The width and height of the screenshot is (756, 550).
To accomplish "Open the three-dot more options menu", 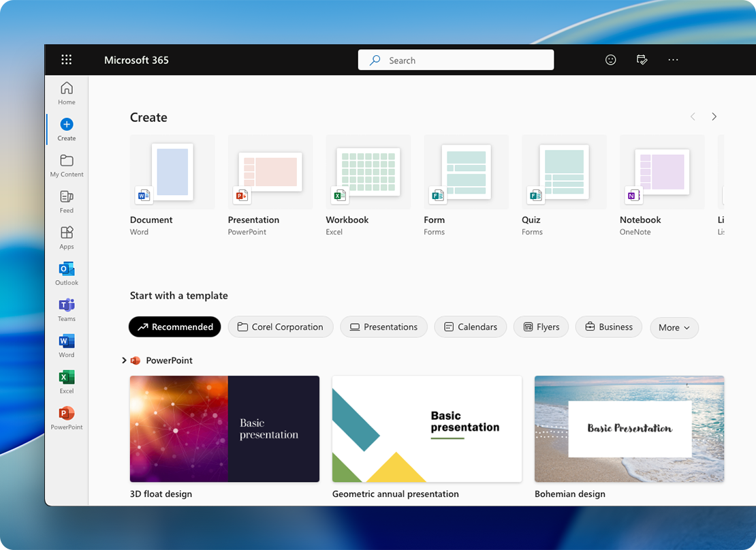I will tap(673, 60).
